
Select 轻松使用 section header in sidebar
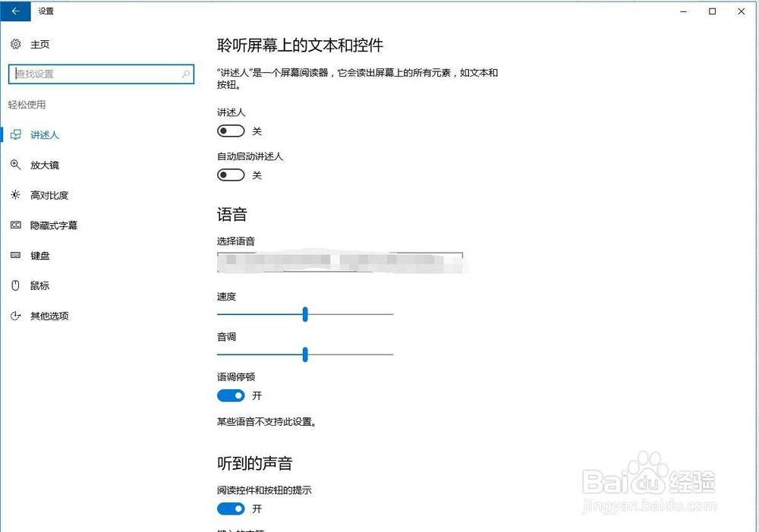(x=27, y=104)
